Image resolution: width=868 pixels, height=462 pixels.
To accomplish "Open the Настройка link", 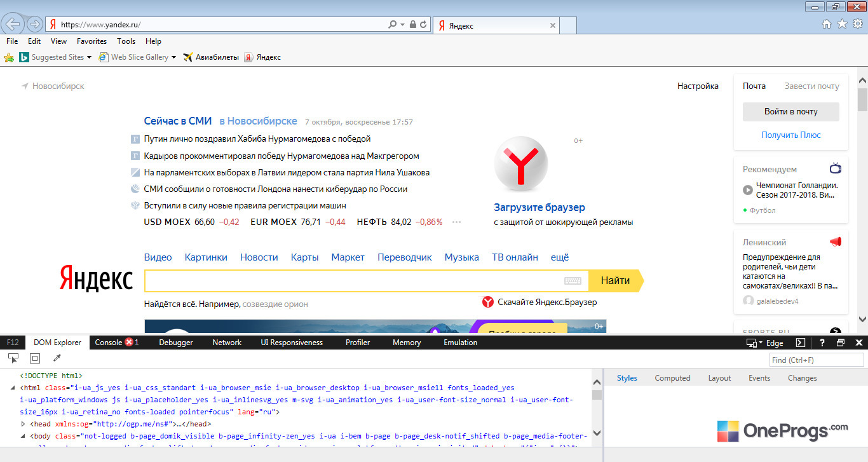I will (x=698, y=86).
